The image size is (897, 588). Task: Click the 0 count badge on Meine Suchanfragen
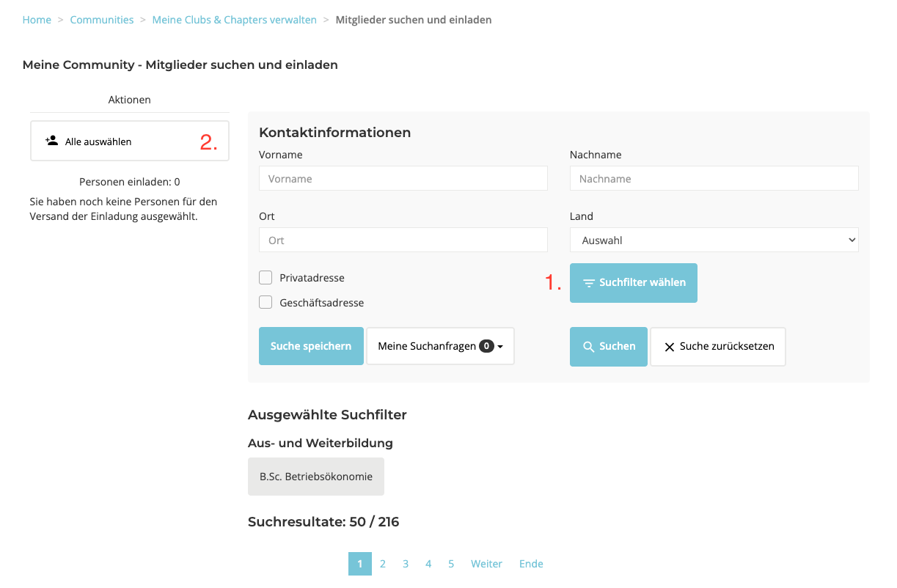pos(486,346)
